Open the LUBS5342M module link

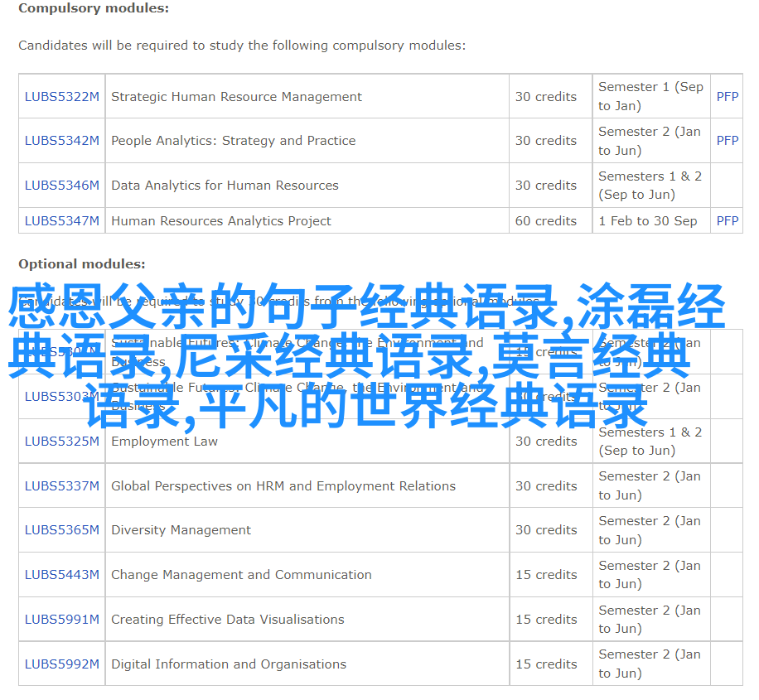click(61, 141)
